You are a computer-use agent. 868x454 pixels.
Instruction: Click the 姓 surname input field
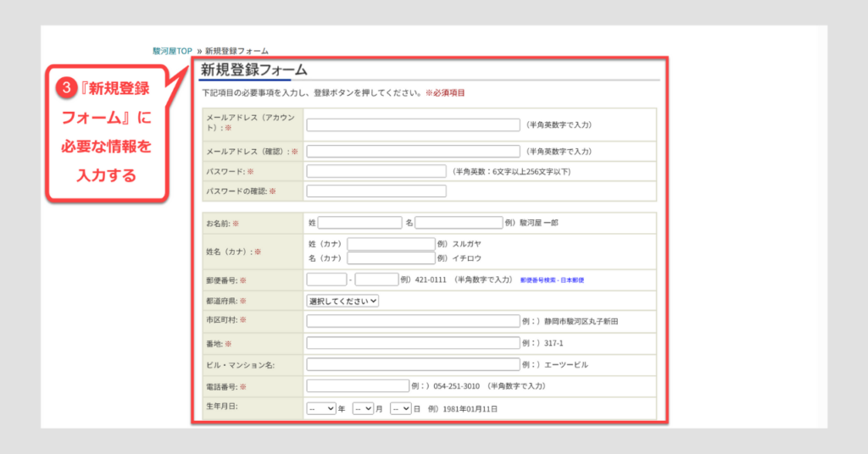coord(359,223)
